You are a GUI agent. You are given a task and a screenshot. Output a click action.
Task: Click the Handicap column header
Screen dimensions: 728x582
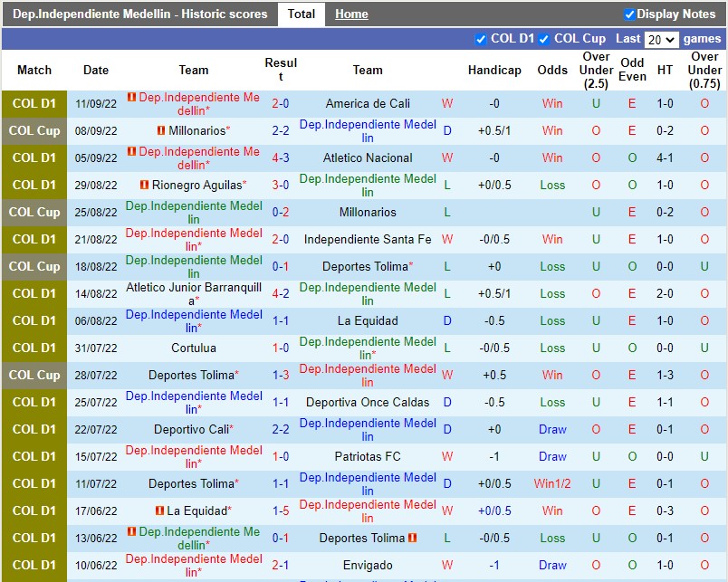494,71
